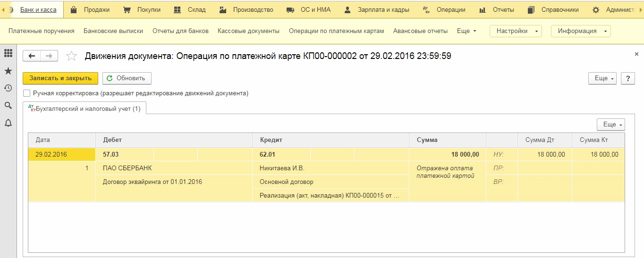Open Favorites star in left sidebar

coord(8,71)
